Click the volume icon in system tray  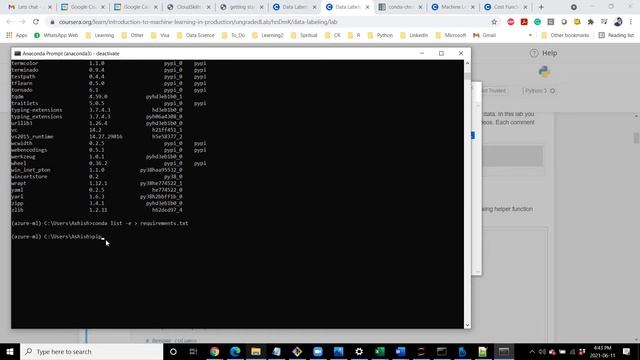542,352
